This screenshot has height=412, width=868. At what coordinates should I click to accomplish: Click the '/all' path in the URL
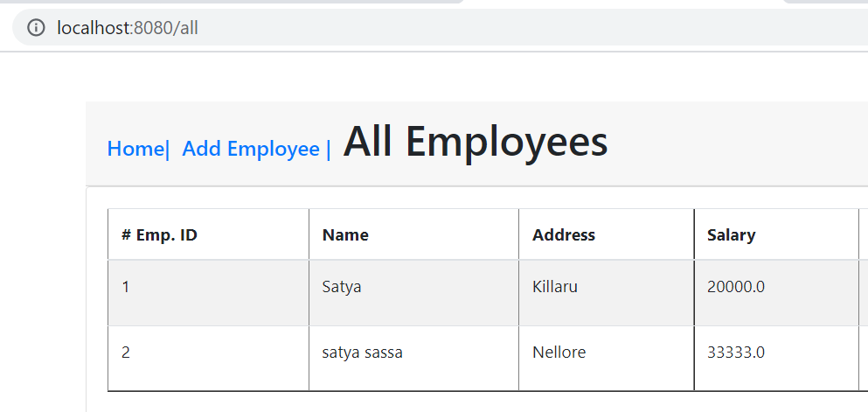(x=184, y=28)
